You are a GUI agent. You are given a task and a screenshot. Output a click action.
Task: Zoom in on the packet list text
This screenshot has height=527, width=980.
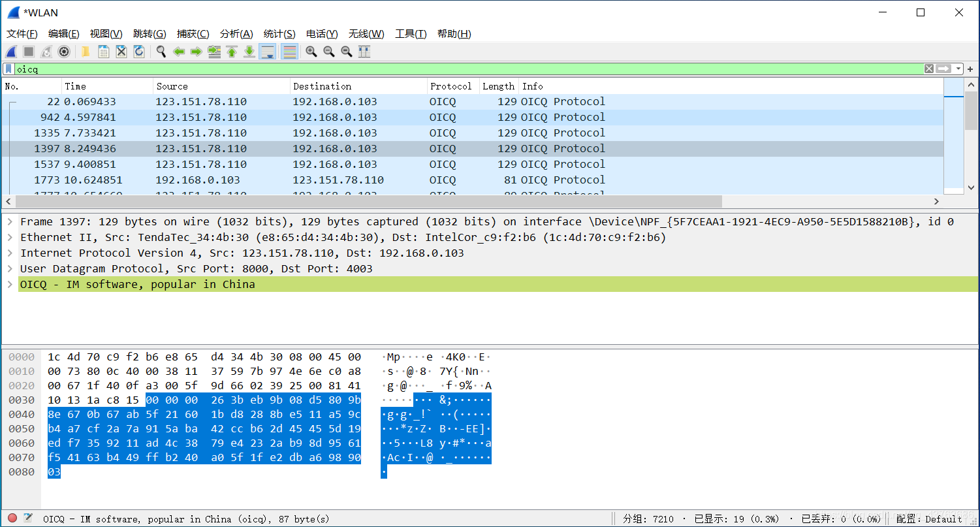pos(311,52)
